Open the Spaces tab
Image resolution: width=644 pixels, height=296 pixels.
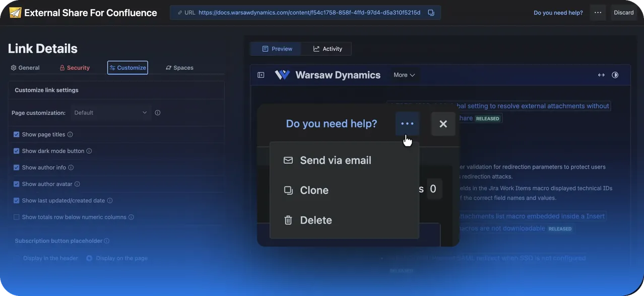point(179,67)
